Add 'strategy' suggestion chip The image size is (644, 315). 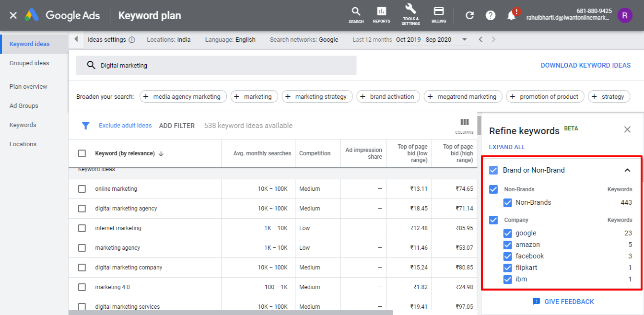(609, 96)
